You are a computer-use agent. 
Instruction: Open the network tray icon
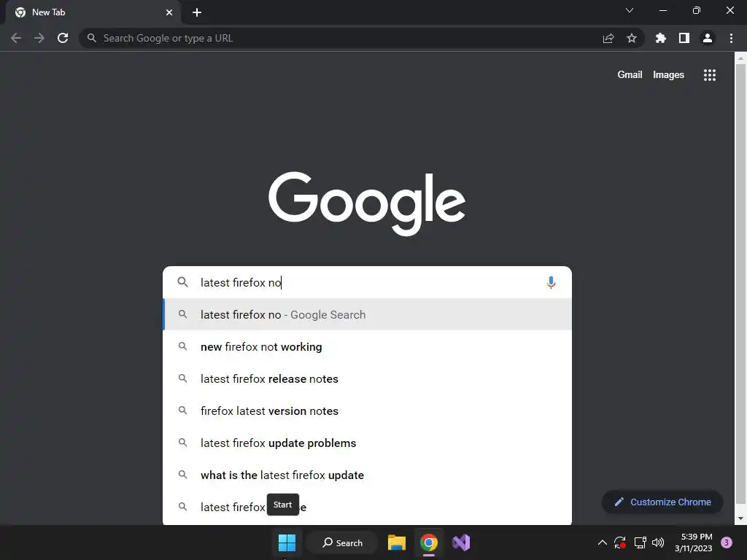640,542
